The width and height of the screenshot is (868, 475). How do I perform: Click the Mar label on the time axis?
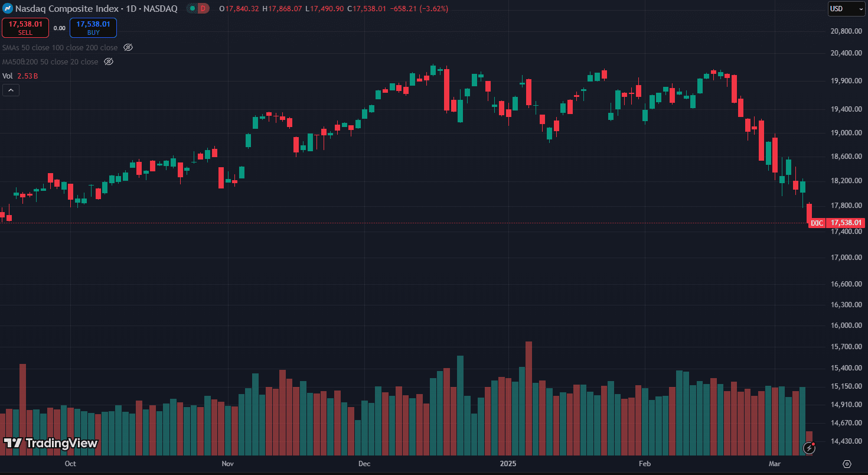pos(775,464)
